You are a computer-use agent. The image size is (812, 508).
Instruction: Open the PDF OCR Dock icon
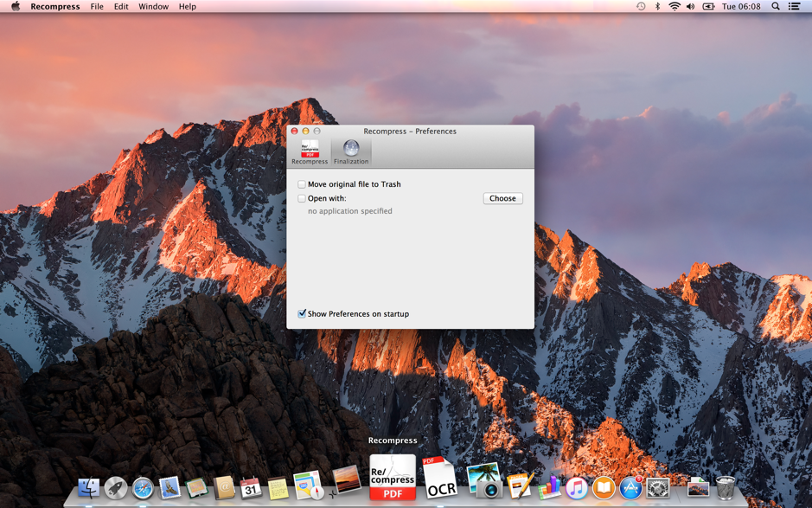pos(440,478)
